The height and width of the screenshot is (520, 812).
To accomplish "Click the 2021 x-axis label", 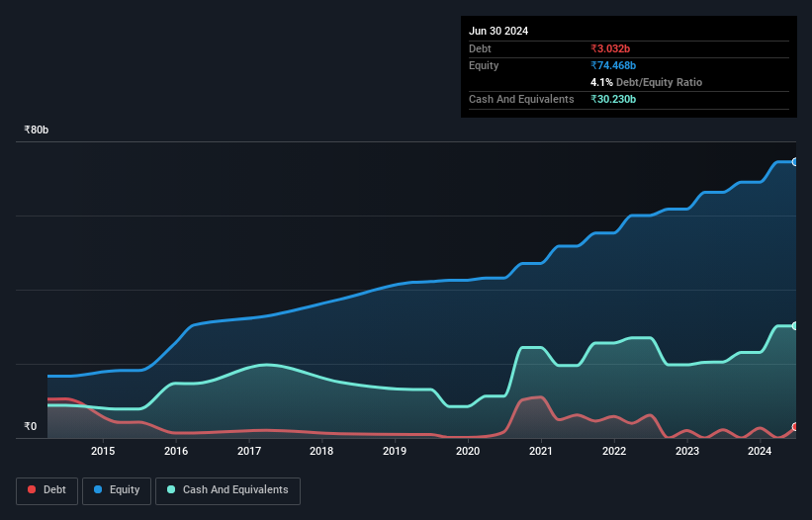I will (541, 451).
